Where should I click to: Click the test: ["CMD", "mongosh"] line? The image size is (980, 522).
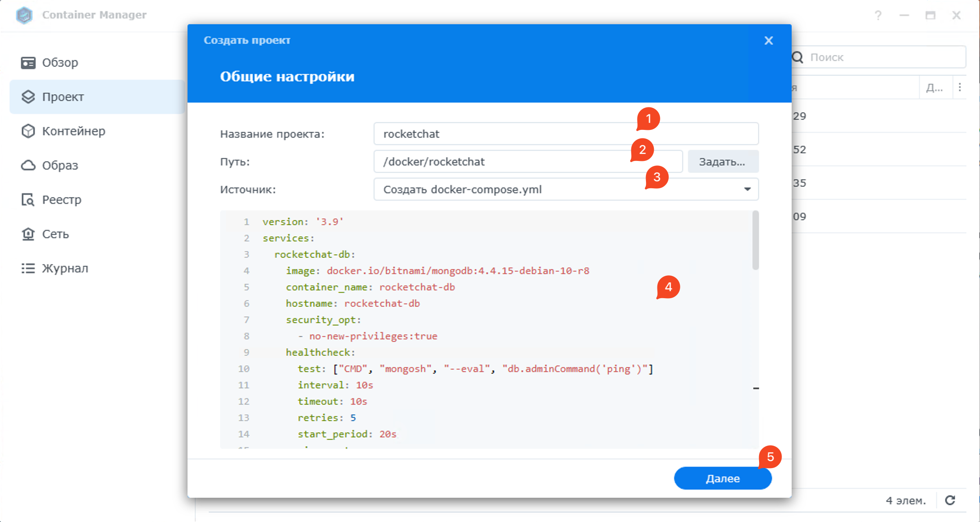pos(475,369)
